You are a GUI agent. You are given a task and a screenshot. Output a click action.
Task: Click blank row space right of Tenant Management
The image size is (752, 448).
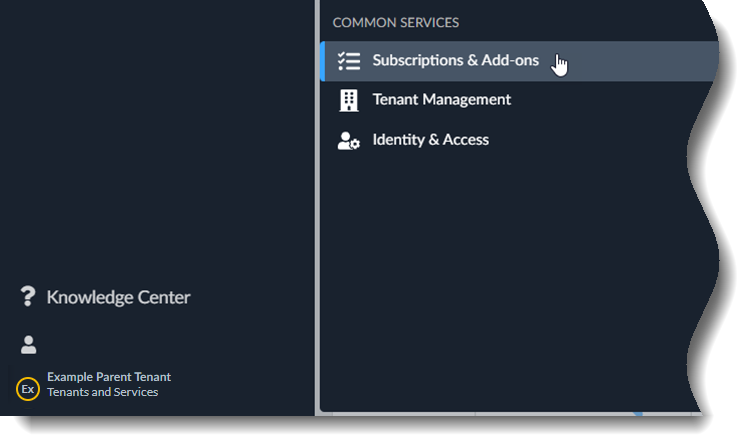(x=610, y=100)
